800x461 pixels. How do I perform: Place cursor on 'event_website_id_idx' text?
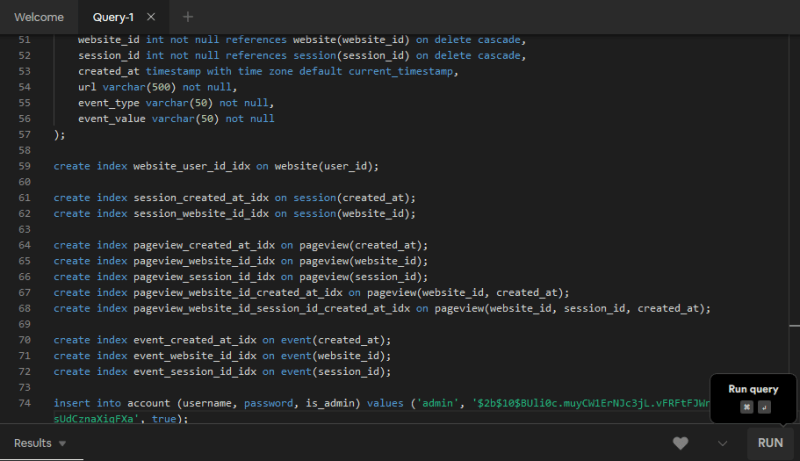[x=195, y=355]
